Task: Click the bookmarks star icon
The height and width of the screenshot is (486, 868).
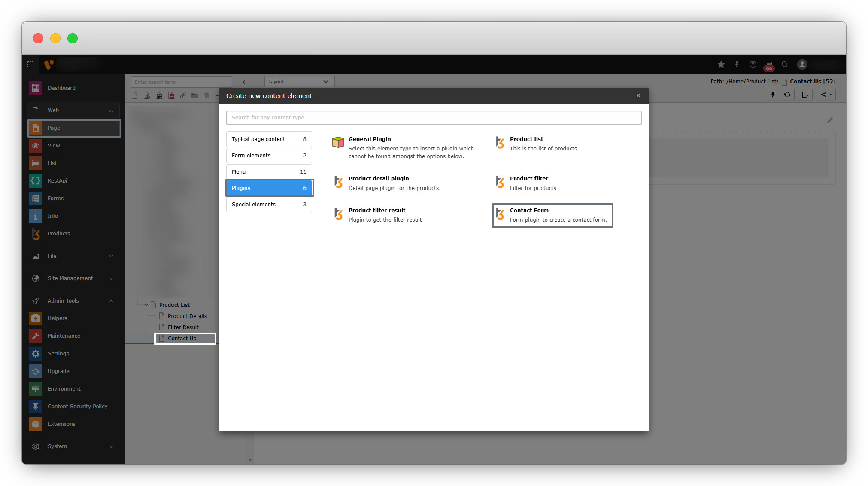Action: click(x=721, y=64)
